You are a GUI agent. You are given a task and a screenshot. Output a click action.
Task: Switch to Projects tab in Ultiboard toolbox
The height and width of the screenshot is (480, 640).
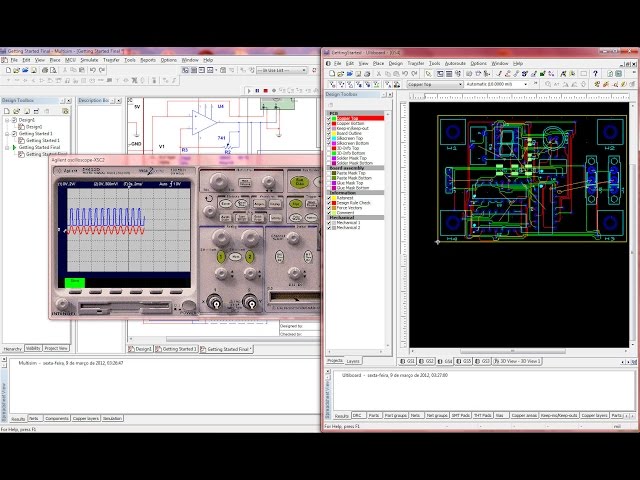335,361
